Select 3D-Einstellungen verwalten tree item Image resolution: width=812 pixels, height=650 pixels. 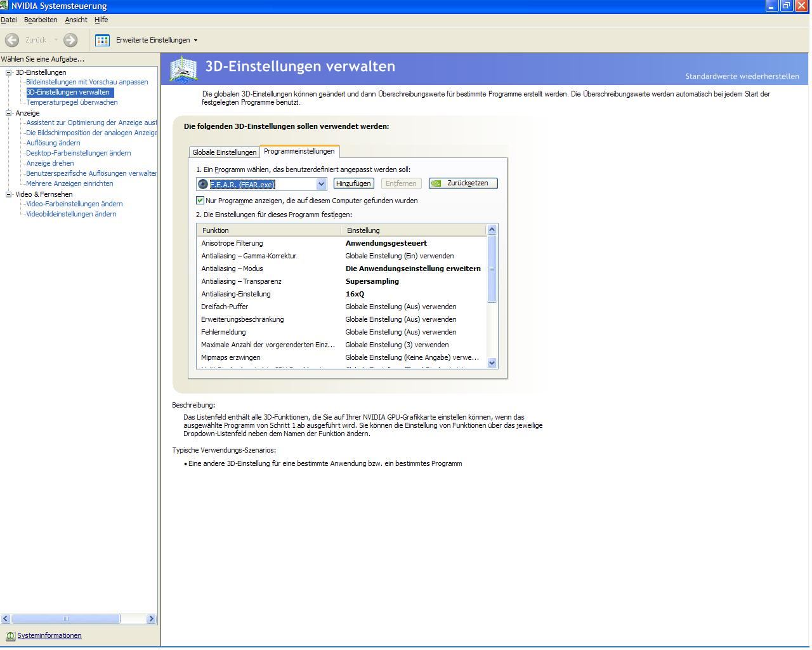point(70,92)
